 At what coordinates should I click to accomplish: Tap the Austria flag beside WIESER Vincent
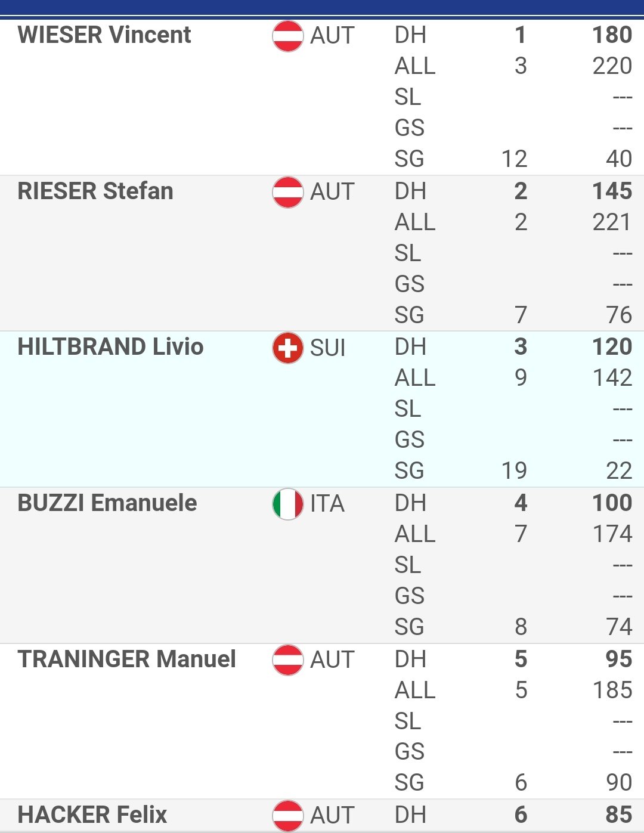287,36
